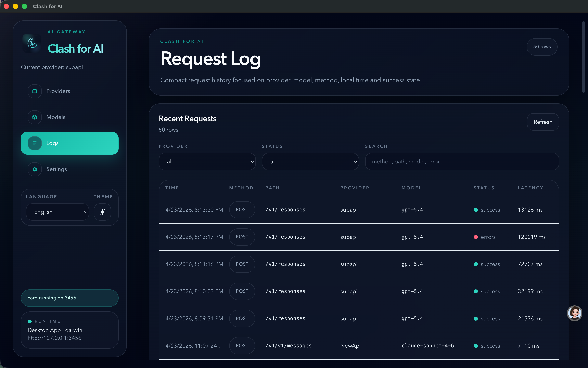Viewport: 588px width, 368px height.
Task: Click the success status dot for 7110 ms row
Action: click(476, 346)
